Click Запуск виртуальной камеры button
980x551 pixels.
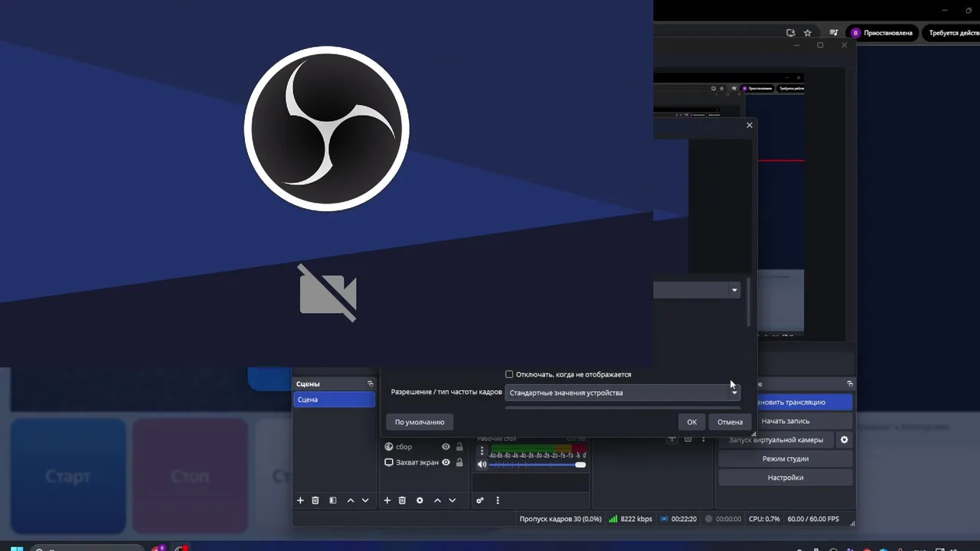click(x=776, y=440)
